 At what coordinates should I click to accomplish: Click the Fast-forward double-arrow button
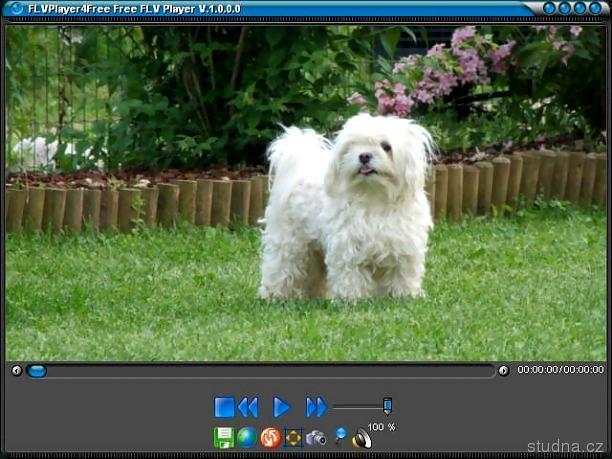pos(316,407)
